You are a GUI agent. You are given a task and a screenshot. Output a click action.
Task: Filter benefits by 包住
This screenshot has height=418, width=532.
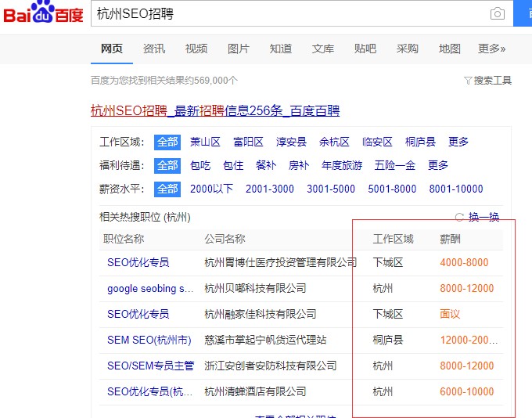233,166
